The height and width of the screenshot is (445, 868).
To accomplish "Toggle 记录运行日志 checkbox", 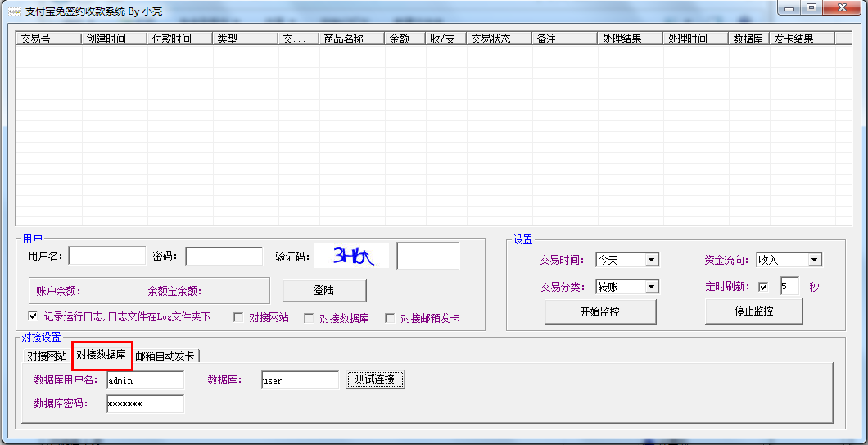I will click(x=33, y=316).
